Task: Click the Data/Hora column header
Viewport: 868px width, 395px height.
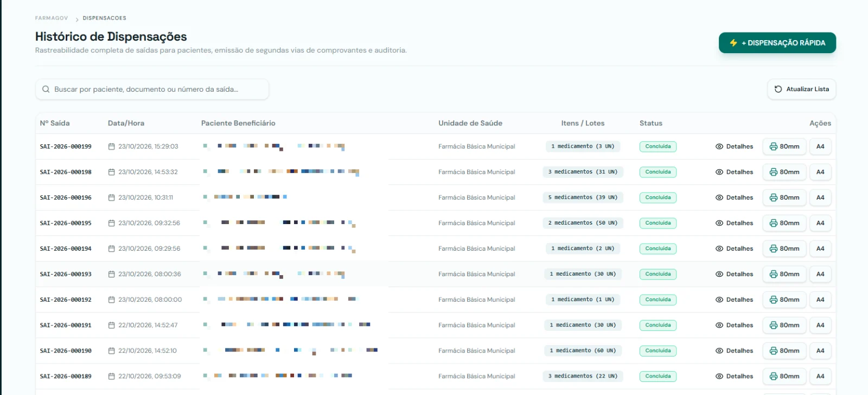Action: [126, 123]
